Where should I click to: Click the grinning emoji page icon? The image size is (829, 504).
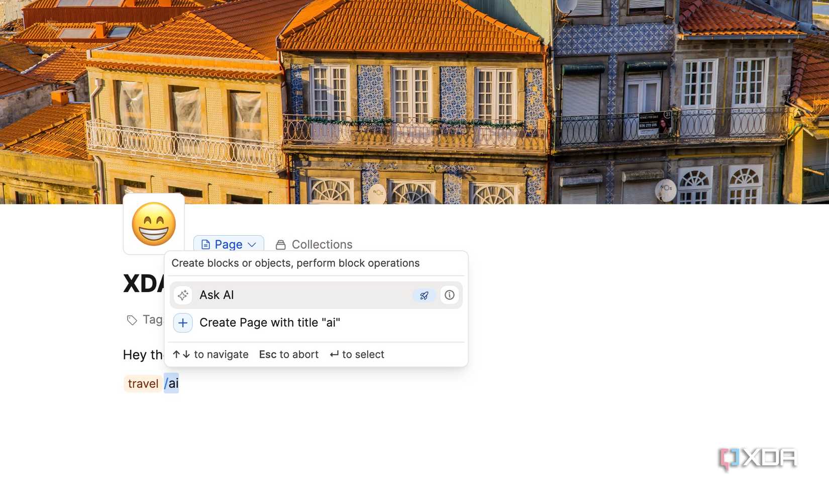154,224
